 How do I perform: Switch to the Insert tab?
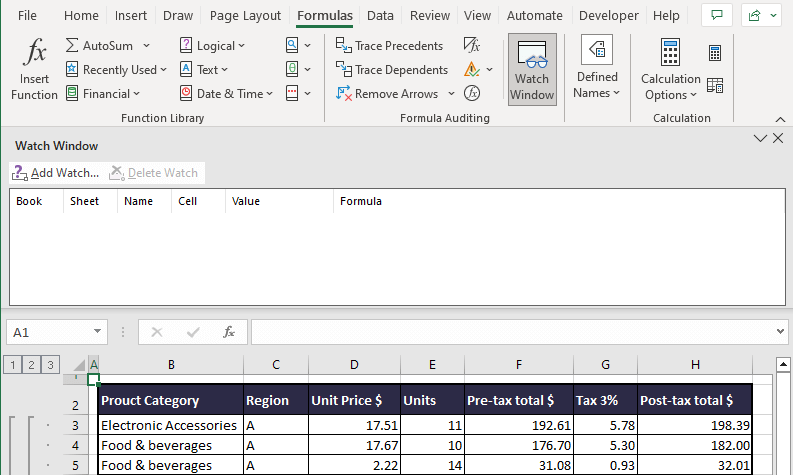tap(130, 16)
